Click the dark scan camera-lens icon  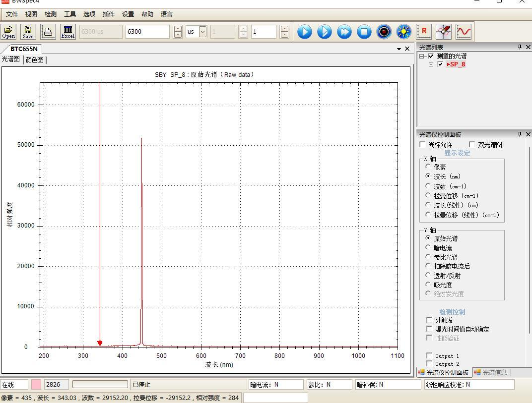tap(384, 32)
